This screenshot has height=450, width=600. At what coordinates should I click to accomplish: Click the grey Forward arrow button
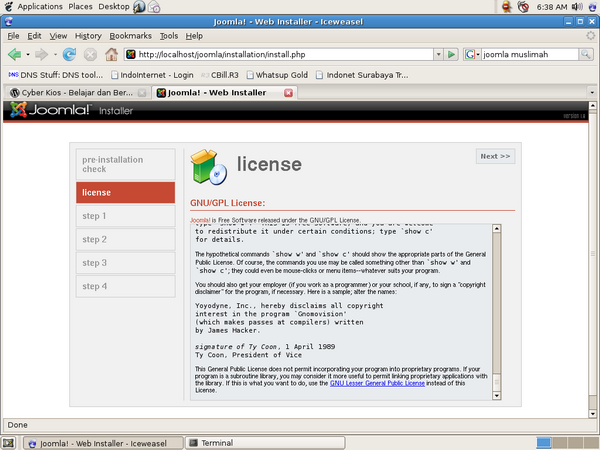point(41,54)
